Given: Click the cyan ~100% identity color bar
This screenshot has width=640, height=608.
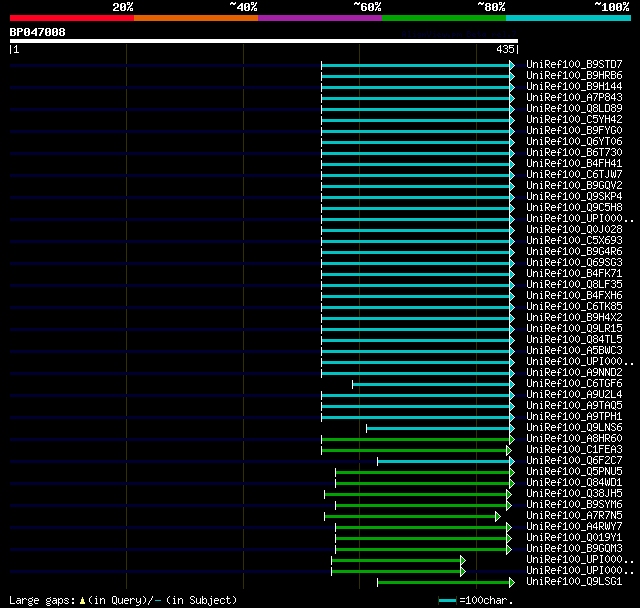Looking at the screenshot, I should 569,18.
